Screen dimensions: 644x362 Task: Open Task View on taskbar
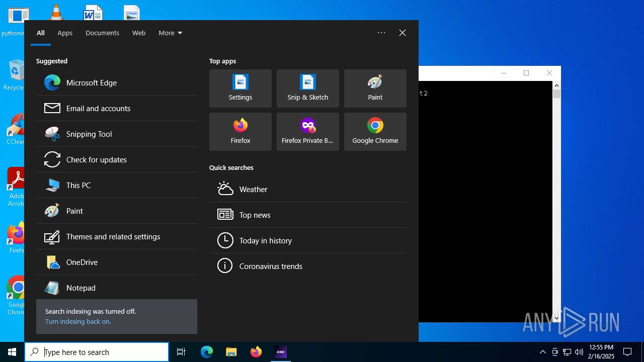point(181,352)
